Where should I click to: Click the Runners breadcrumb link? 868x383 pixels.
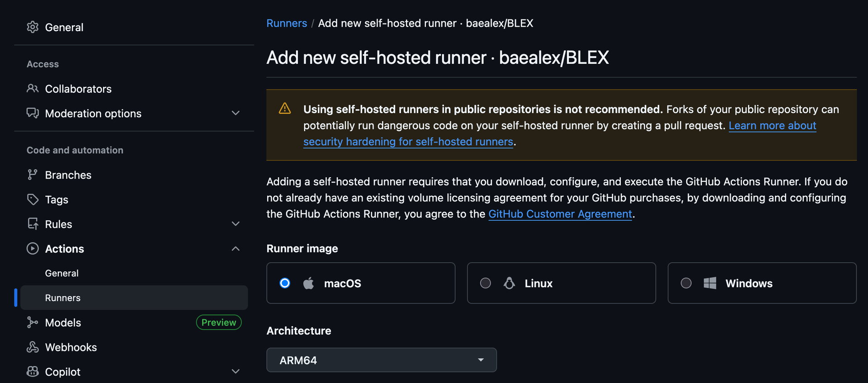pyautogui.click(x=287, y=23)
